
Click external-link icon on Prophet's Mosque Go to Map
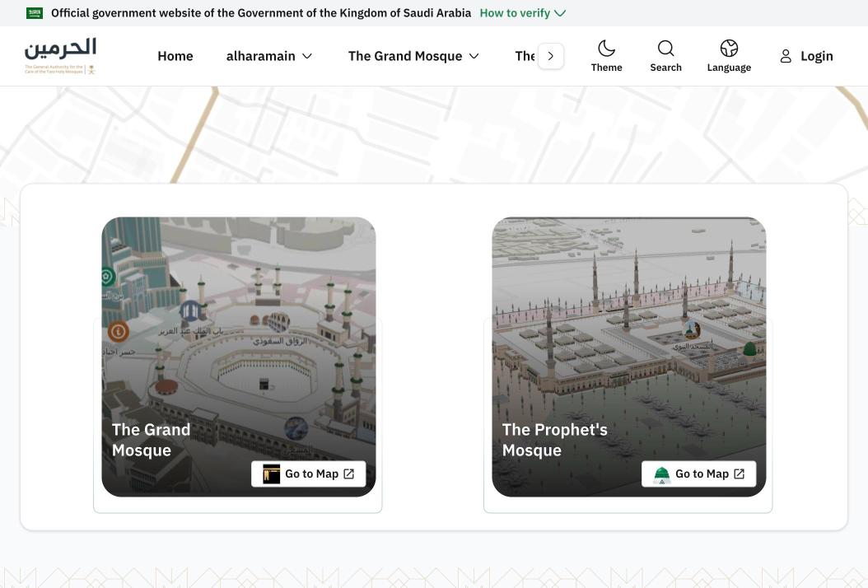[739, 474]
